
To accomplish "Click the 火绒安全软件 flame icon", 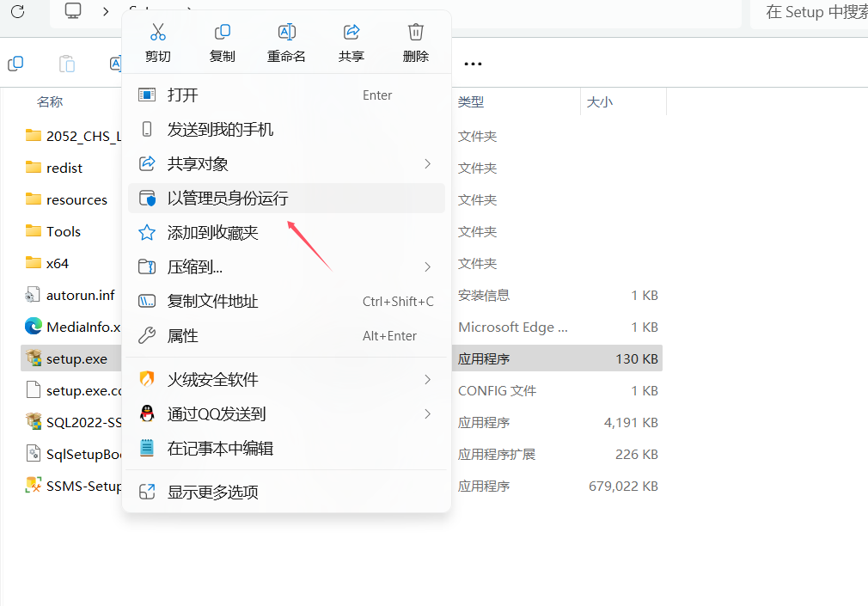I will pos(146,378).
